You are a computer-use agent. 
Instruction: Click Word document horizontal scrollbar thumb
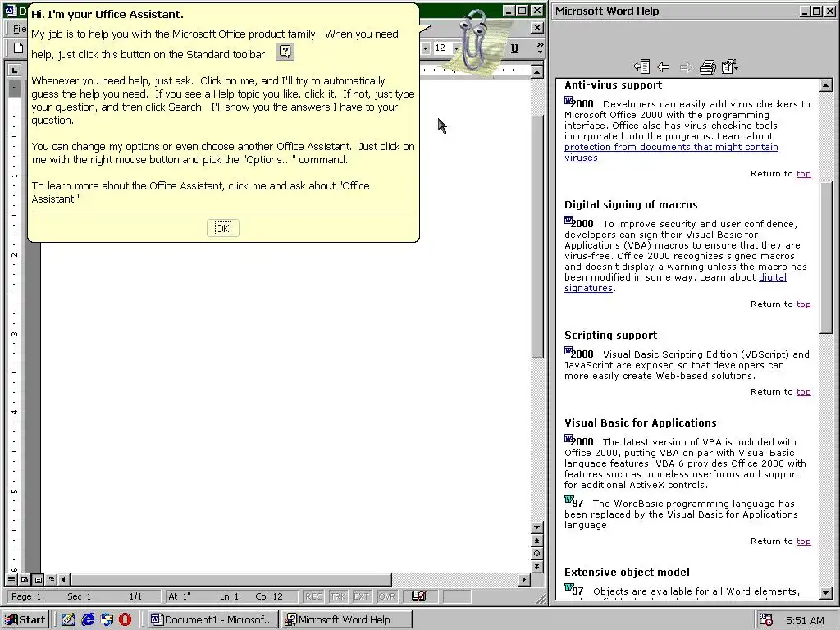[x=231, y=579]
